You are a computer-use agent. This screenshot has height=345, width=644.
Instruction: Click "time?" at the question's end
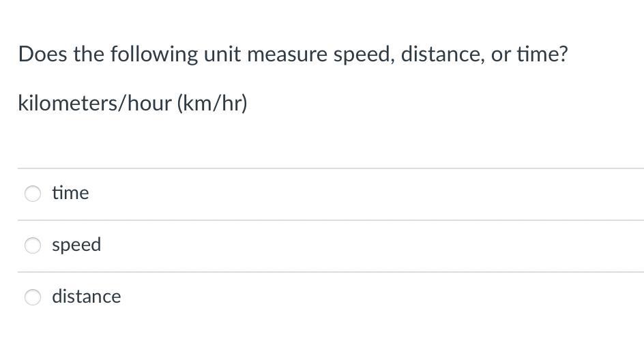coord(542,55)
